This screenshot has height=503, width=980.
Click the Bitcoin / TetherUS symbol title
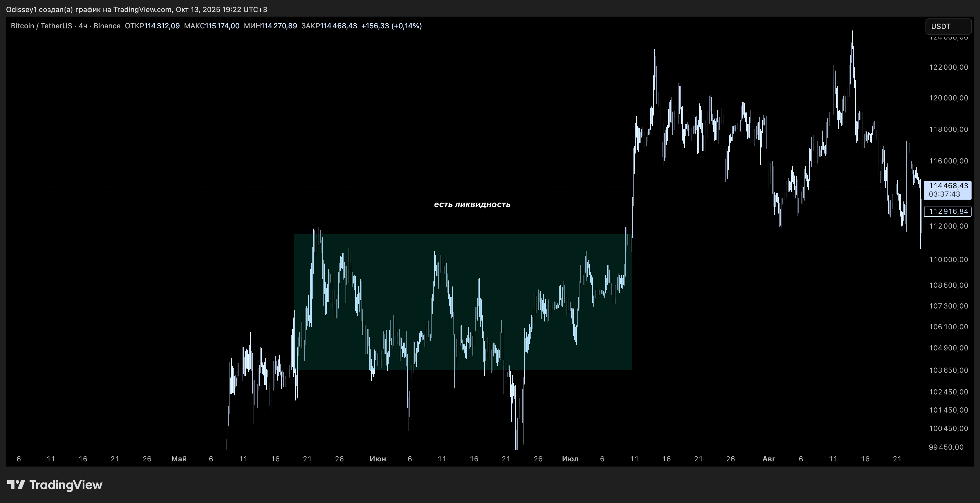pos(41,26)
